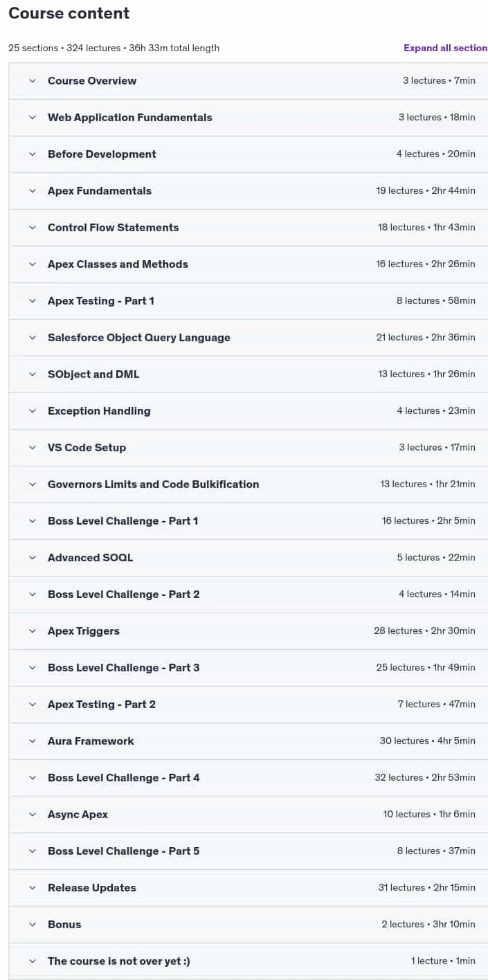
Task: Open the Async Apex section title
Action: pos(78,815)
